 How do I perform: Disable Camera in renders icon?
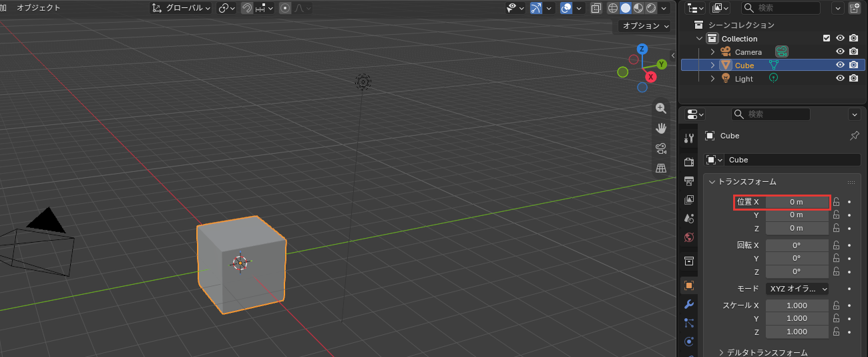tap(853, 52)
